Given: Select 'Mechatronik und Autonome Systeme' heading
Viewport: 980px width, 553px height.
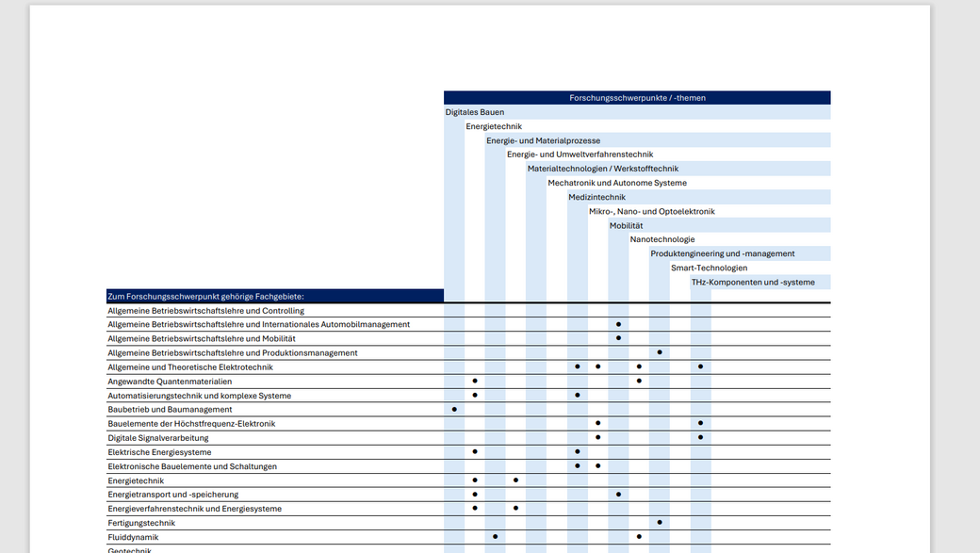Looking at the screenshot, I should coord(617,183).
